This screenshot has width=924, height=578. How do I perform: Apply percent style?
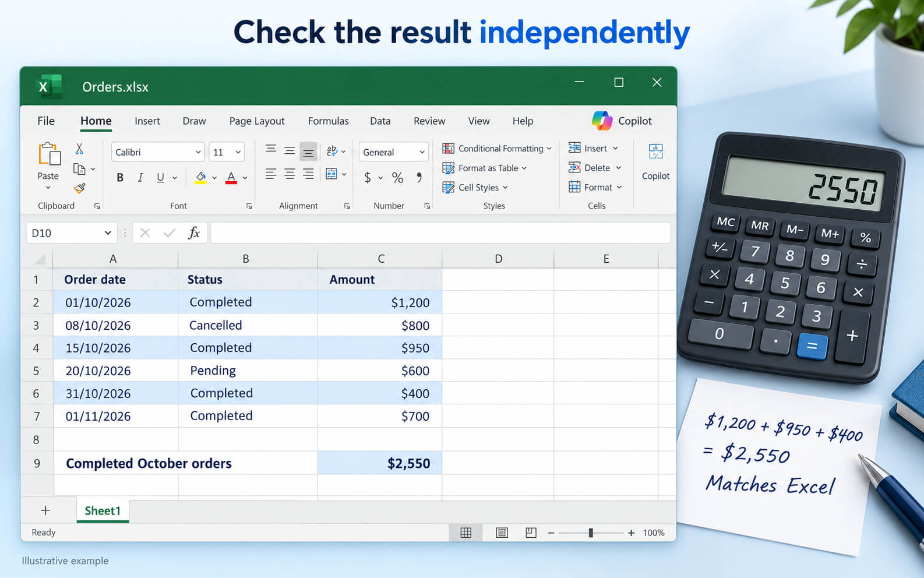coord(398,178)
